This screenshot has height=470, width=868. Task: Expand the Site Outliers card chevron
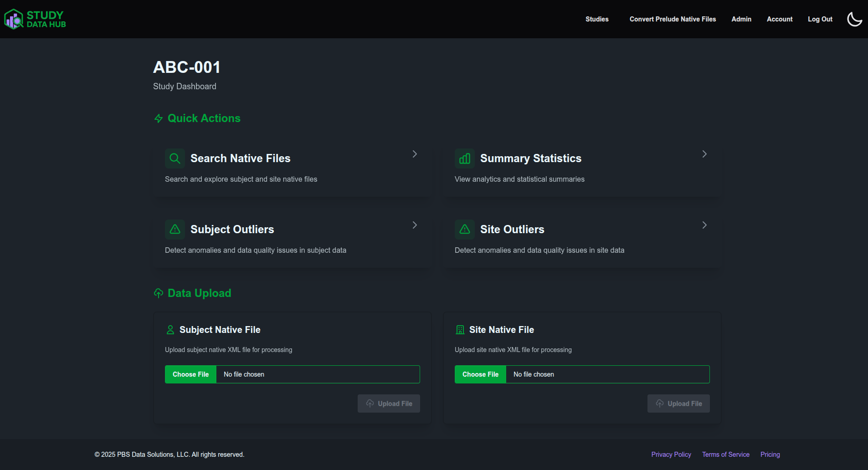coord(704,225)
